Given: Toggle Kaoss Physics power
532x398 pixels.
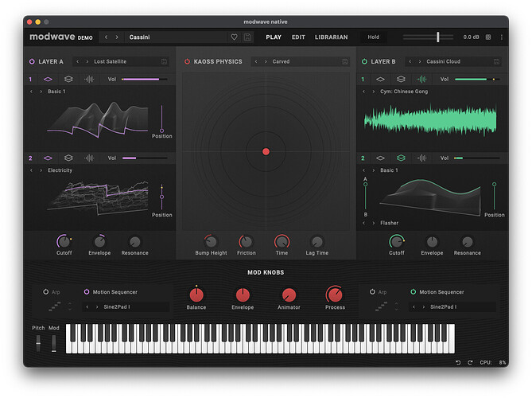Looking at the screenshot, I should point(187,61).
